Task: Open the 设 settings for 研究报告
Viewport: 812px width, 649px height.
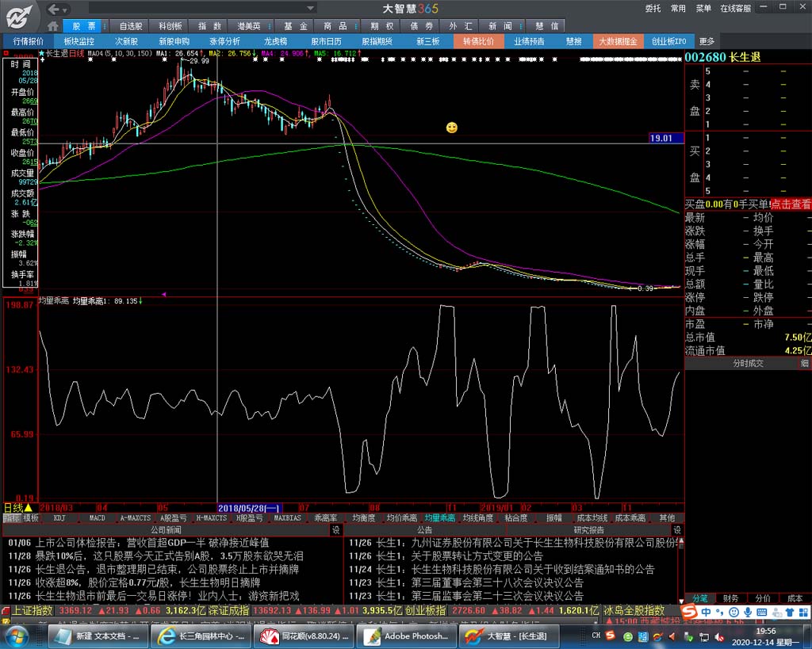Action: (677, 530)
